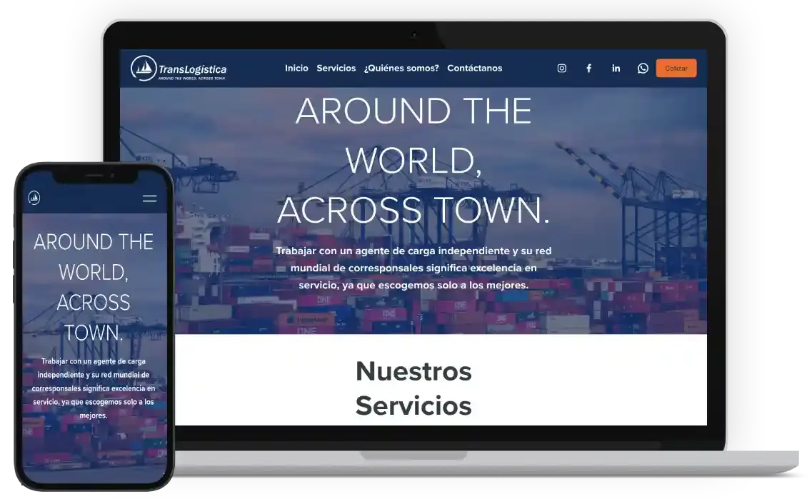
Task: Click the laptop webcam dot
Action: 413,34
